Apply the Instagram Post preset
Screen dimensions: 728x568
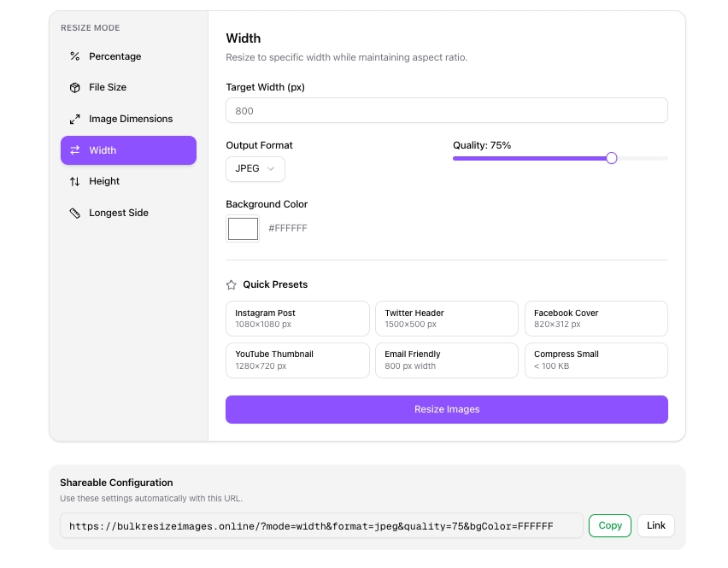pos(297,319)
